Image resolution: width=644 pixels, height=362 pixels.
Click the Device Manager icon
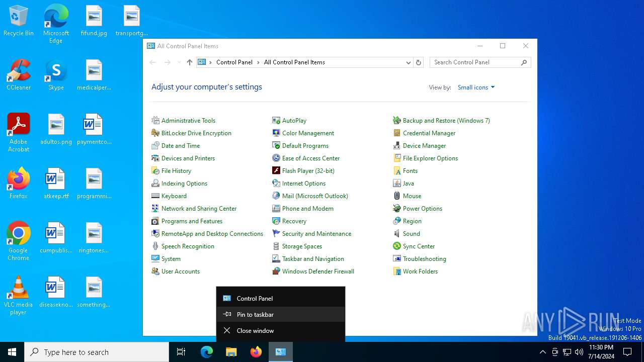pyautogui.click(x=397, y=146)
